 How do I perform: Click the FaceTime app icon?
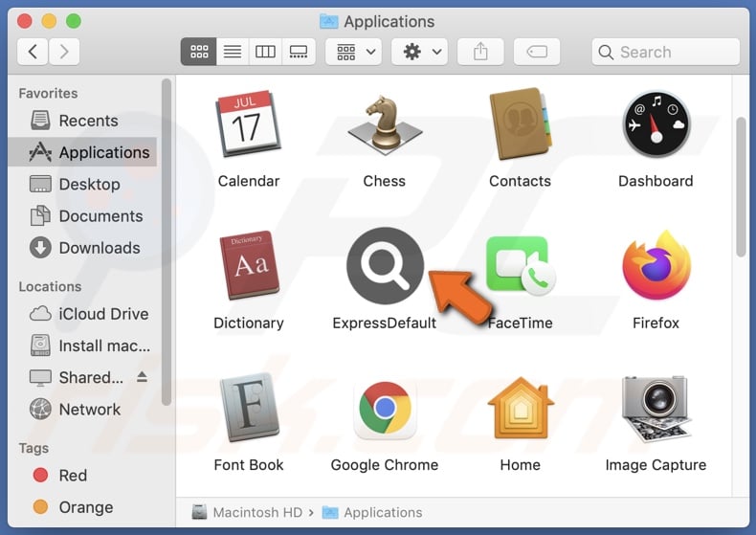[521, 265]
